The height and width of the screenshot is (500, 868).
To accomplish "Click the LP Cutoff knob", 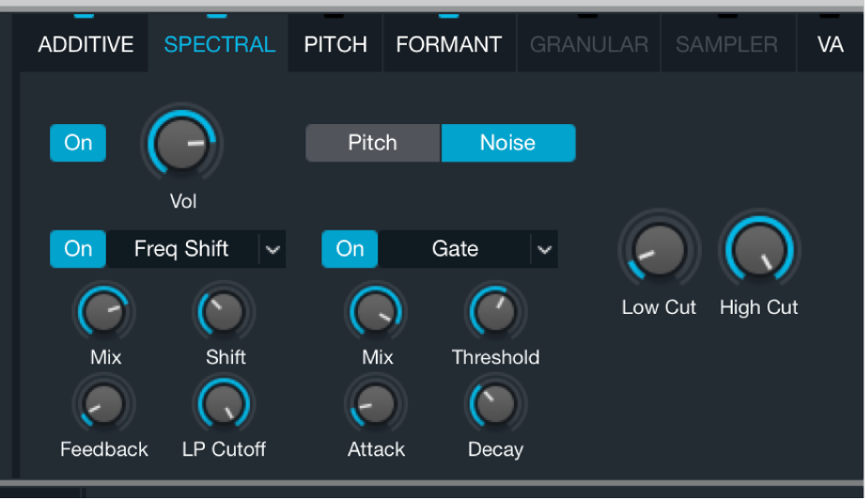I will tap(224, 404).
